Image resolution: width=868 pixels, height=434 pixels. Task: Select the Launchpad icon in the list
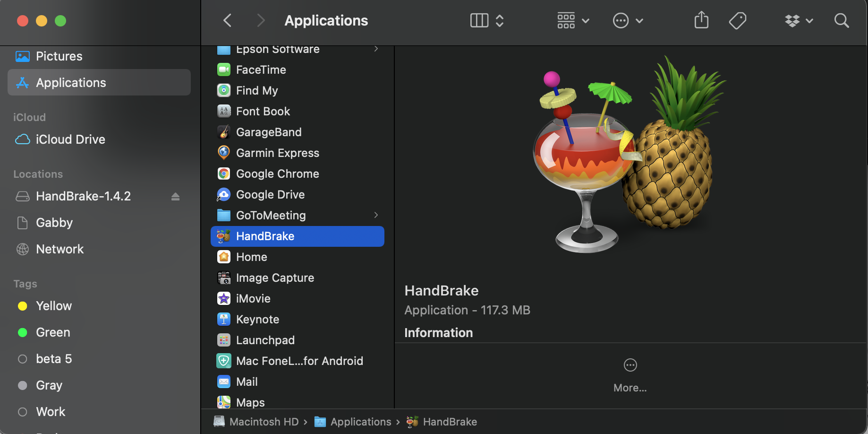pyautogui.click(x=223, y=340)
